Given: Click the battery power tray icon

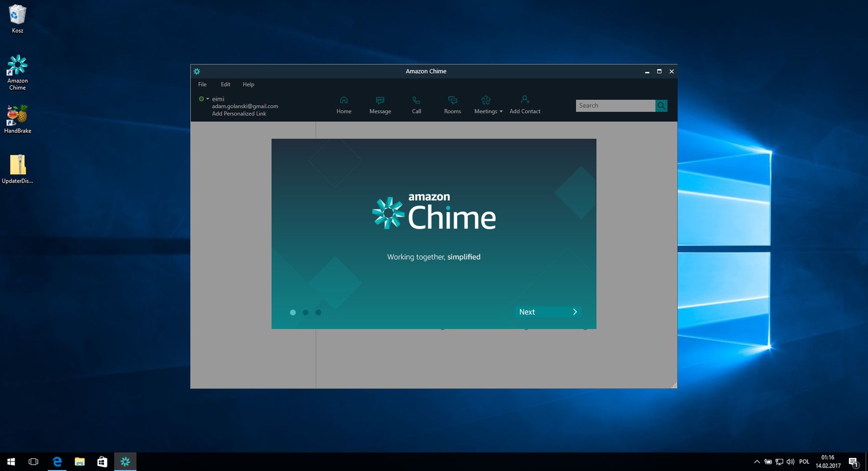Looking at the screenshot, I should 768,461.
